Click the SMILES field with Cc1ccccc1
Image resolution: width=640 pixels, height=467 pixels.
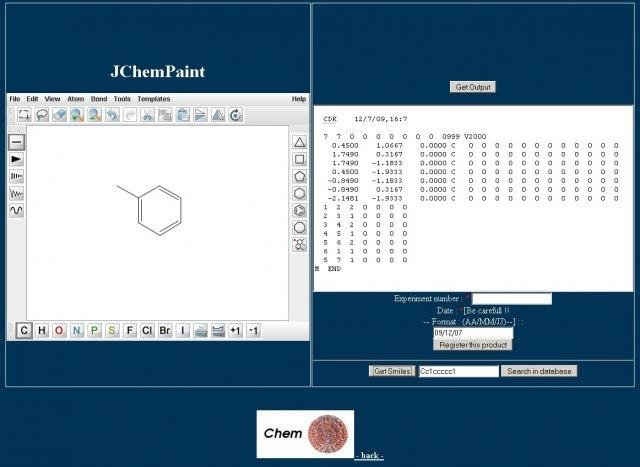(x=459, y=371)
